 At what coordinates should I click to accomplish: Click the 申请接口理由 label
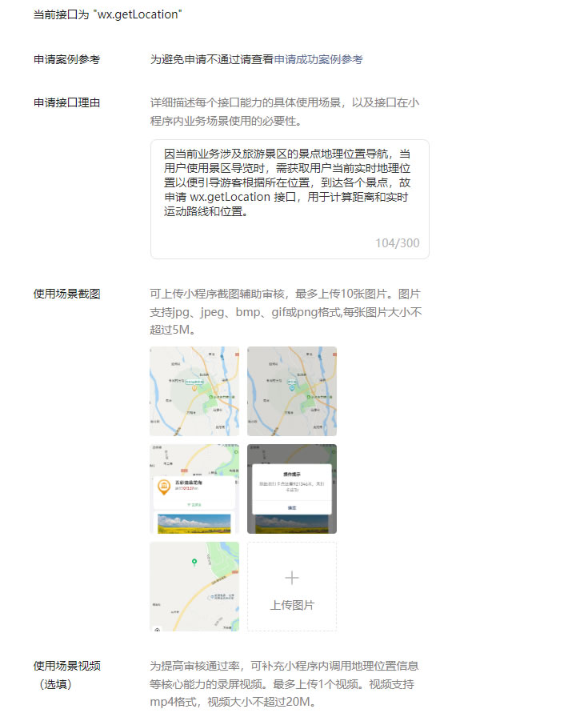[67, 102]
